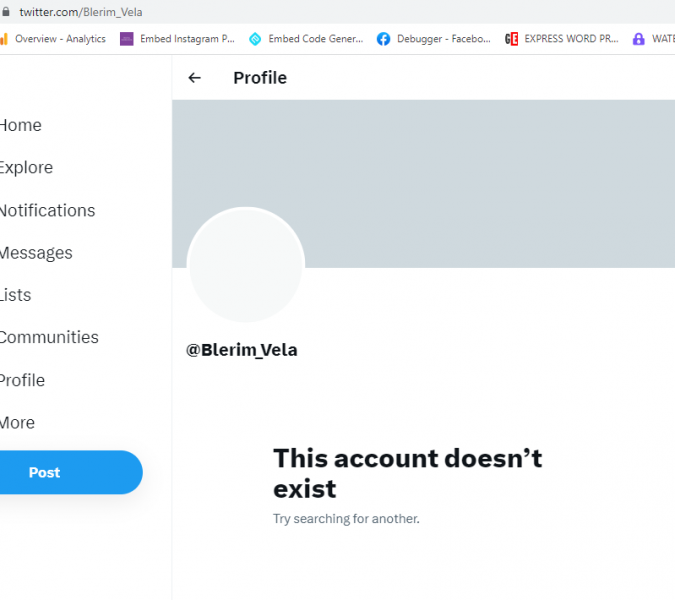Image resolution: width=675 pixels, height=600 pixels.
Task: Open Lists in the sidebar
Action: tap(15, 295)
